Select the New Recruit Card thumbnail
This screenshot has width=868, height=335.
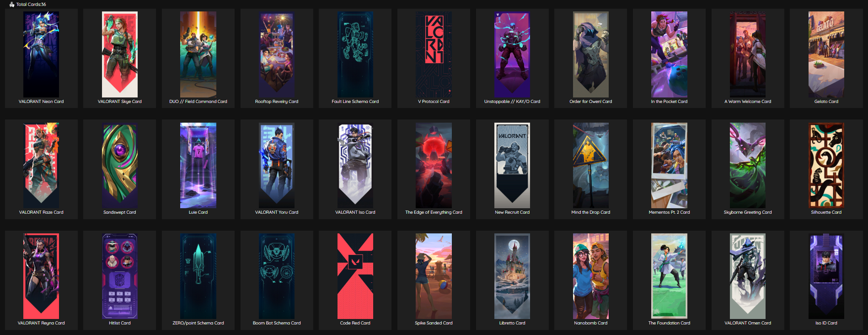(x=512, y=165)
